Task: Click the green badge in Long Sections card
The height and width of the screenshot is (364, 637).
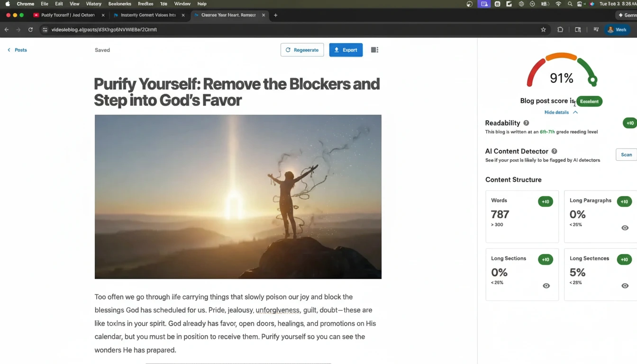Action: [x=546, y=259]
